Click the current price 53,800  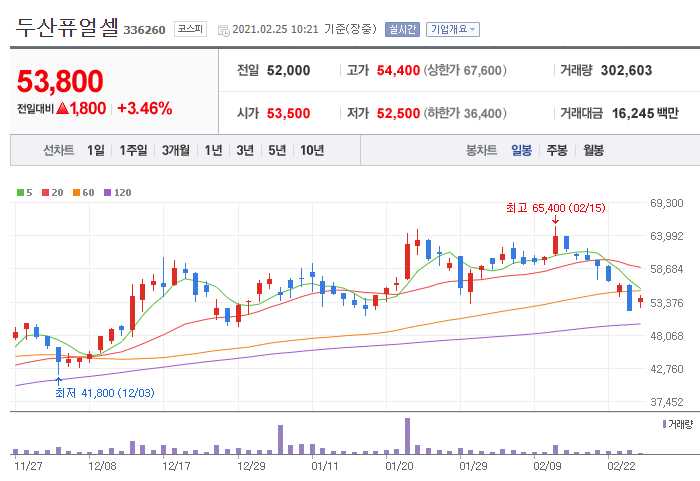60,82
